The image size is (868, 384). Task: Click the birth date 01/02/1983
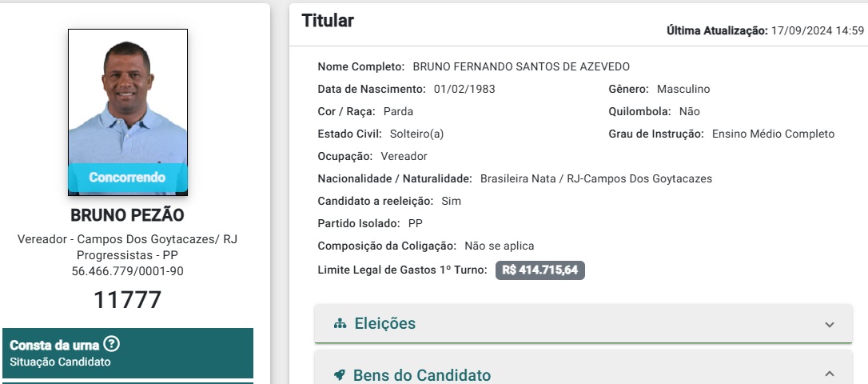coord(464,89)
